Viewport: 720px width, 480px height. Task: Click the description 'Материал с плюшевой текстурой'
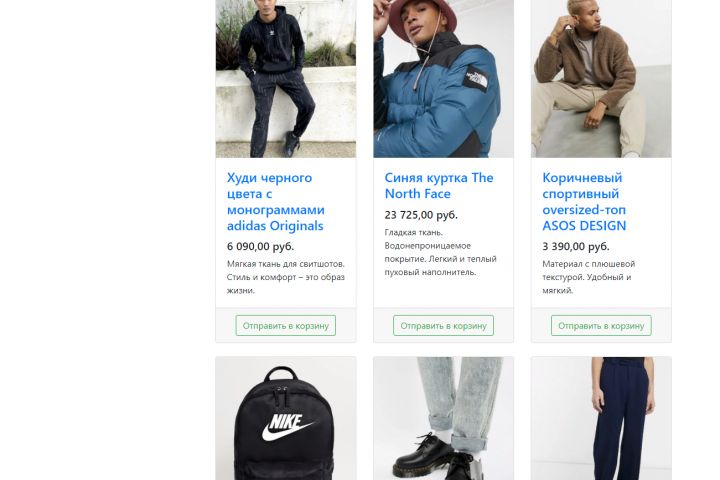pos(589,277)
